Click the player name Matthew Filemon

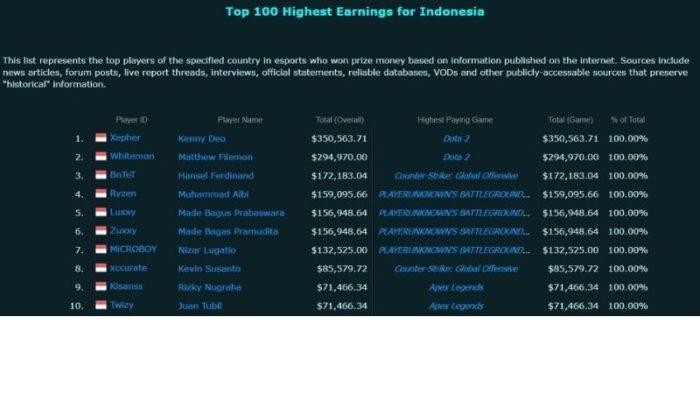pos(215,157)
